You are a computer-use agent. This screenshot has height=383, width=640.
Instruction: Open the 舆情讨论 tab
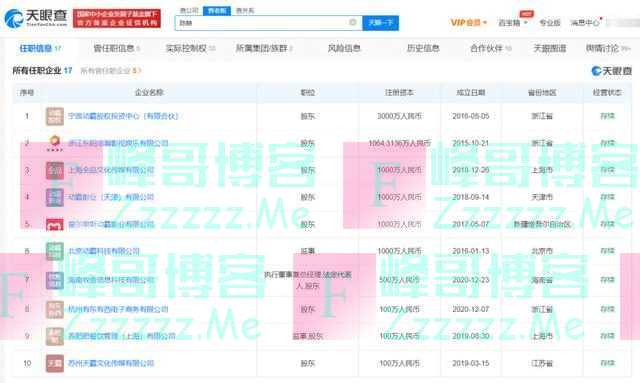(608, 48)
